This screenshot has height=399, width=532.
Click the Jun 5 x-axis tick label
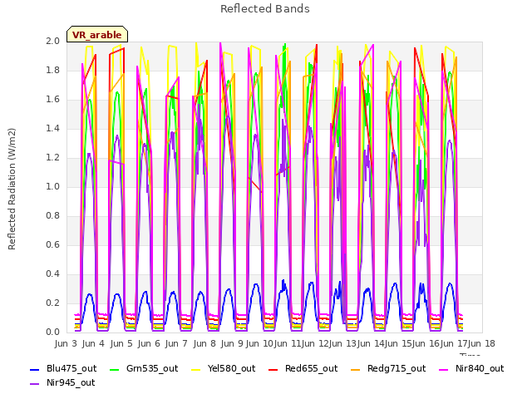121,343
